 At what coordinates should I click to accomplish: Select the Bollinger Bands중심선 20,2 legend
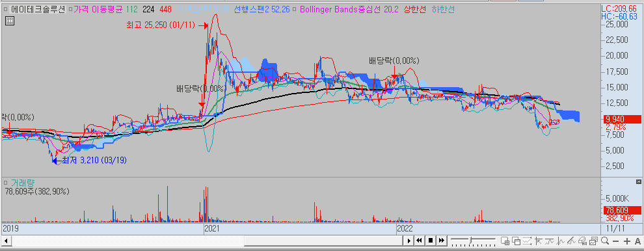(x=349, y=9)
